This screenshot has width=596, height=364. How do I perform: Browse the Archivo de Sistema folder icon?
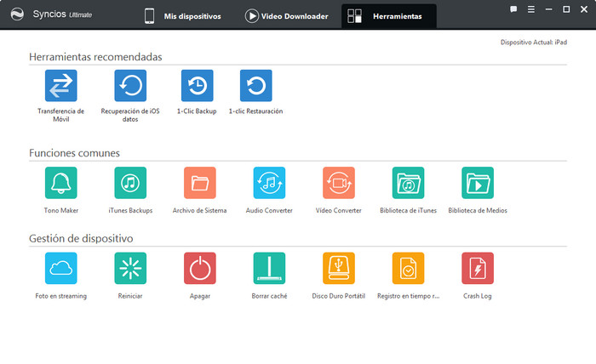pos(200,183)
